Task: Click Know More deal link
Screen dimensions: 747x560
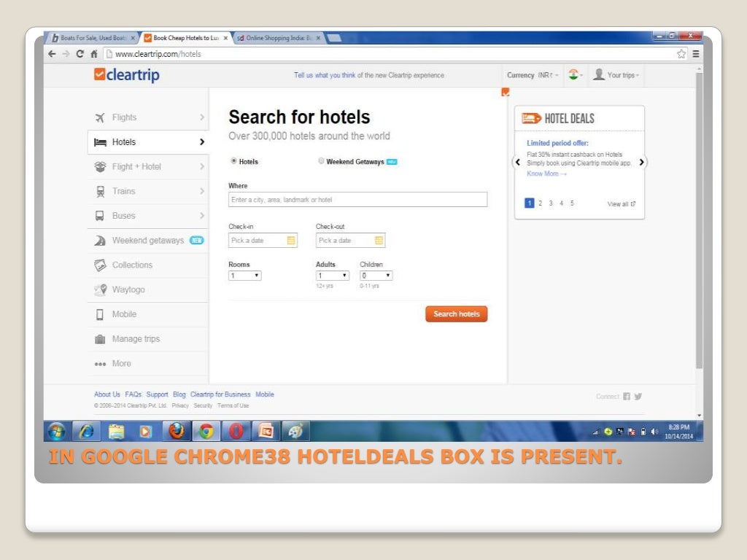Action: point(546,174)
